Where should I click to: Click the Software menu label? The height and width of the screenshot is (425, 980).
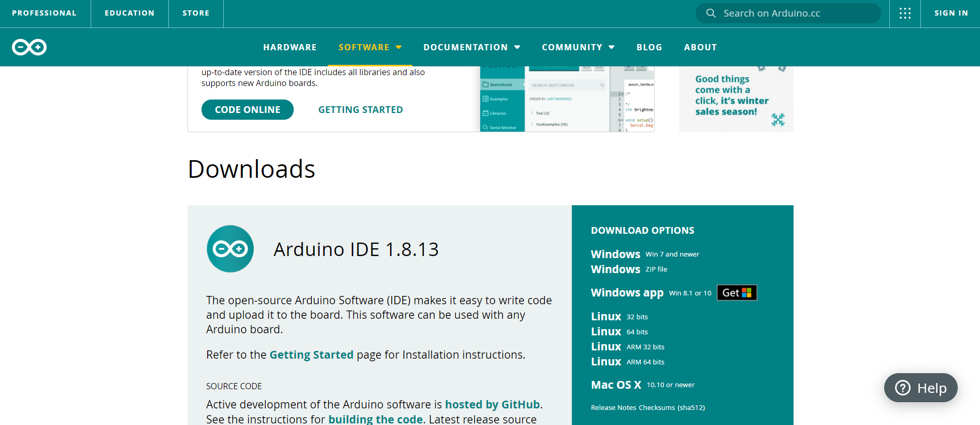tap(364, 47)
